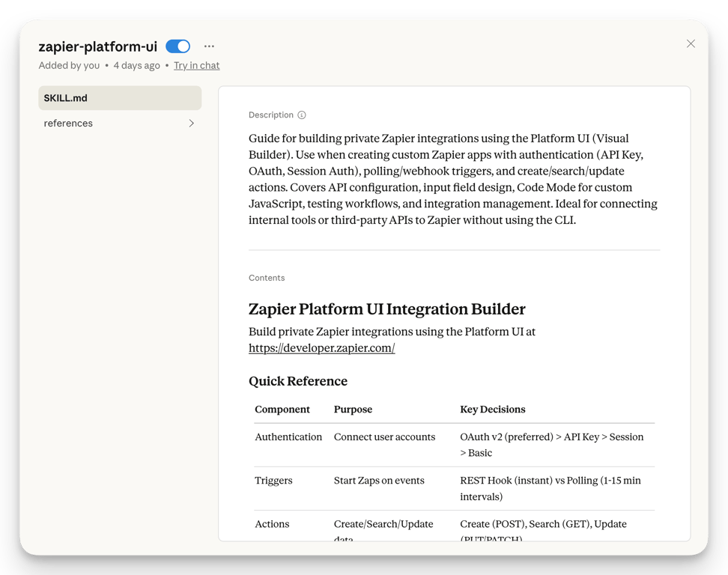Click the Contents section label
Image resolution: width=728 pixels, height=575 pixels.
coord(266,278)
